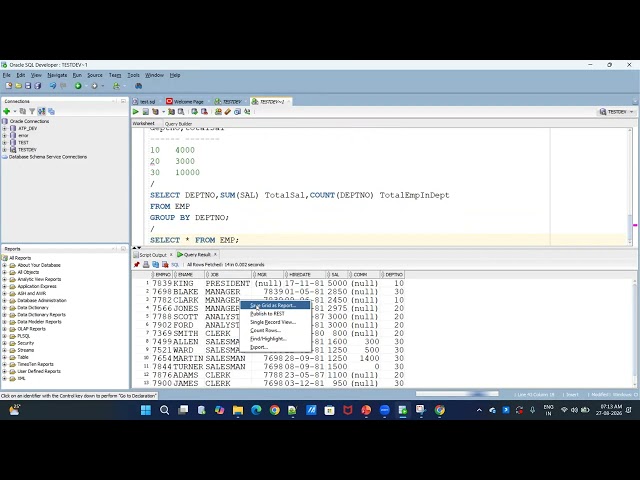Open the TESTDEV connection dropdown
Screen dimensions: 640x480
click(x=616, y=112)
